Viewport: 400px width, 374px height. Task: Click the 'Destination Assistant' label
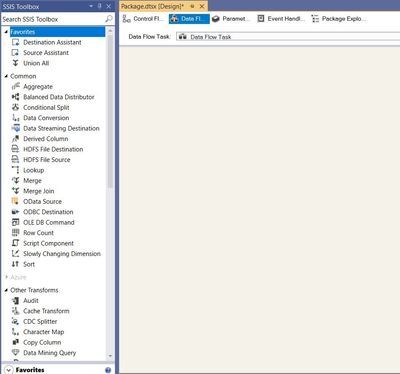52,42
